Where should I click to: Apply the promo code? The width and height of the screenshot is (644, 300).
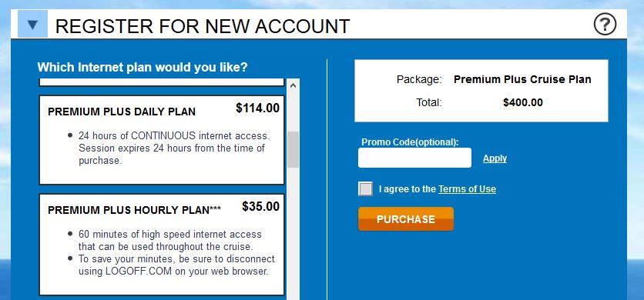point(495,158)
